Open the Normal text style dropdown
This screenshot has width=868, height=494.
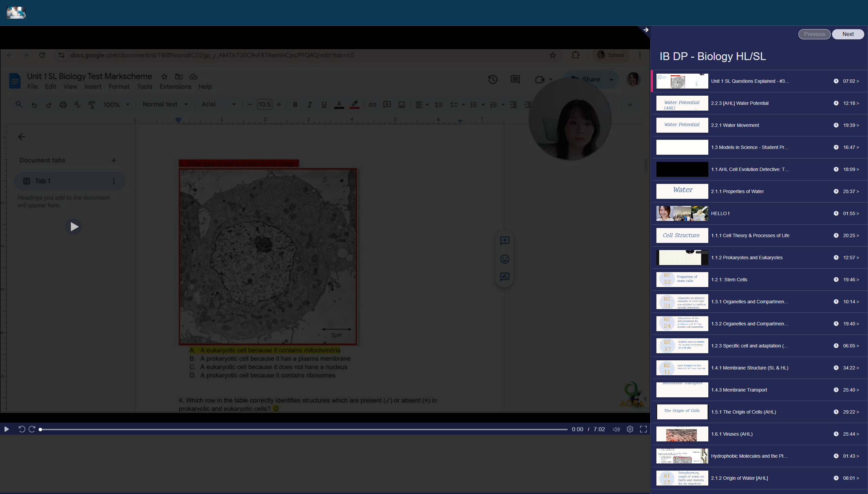pyautogui.click(x=165, y=104)
